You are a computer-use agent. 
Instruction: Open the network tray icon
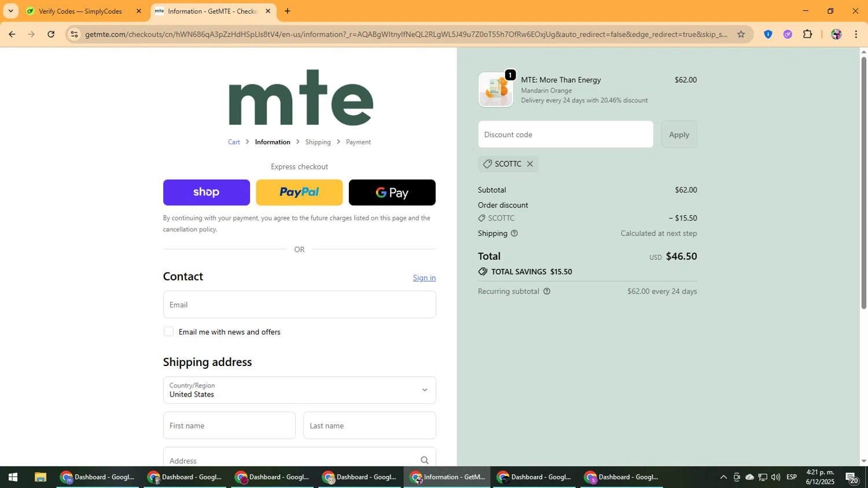pyautogui.click(x=763, y=477)
